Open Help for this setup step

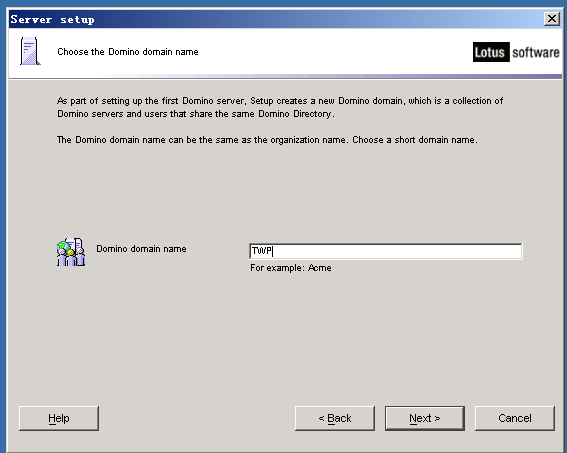click(59, 418)
